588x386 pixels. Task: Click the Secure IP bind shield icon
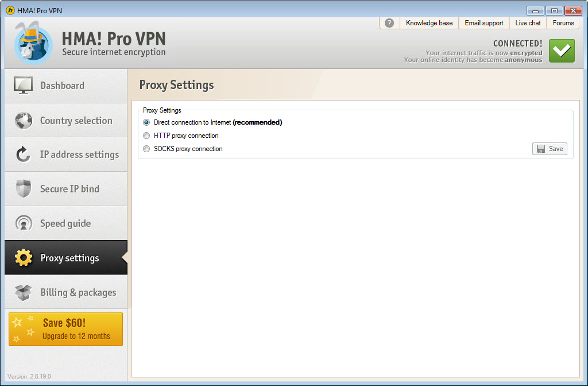tap(24, 188)
